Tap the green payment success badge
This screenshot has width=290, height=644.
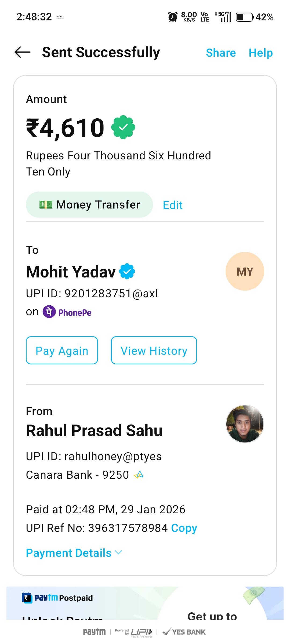[x=123, y=127]
